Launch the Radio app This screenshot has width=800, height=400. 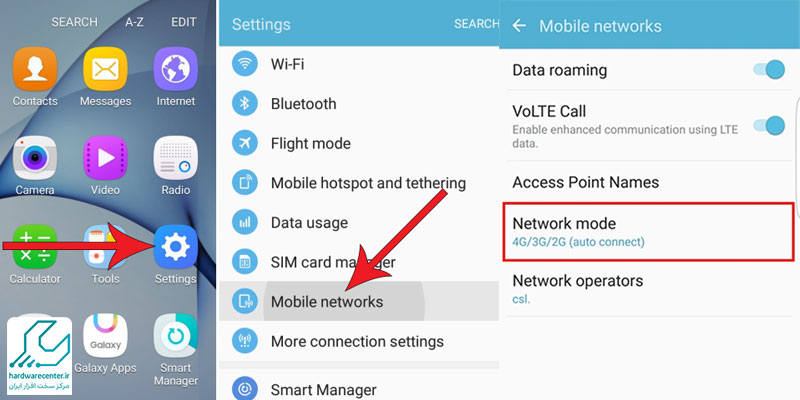pyautogui.click(x=176, y=158)
